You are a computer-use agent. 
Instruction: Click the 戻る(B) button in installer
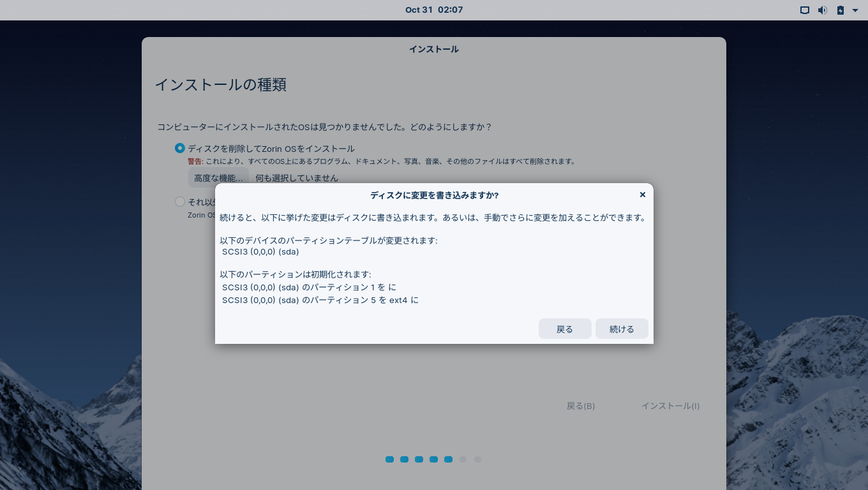pyautogui.click(x=581, y=406)
